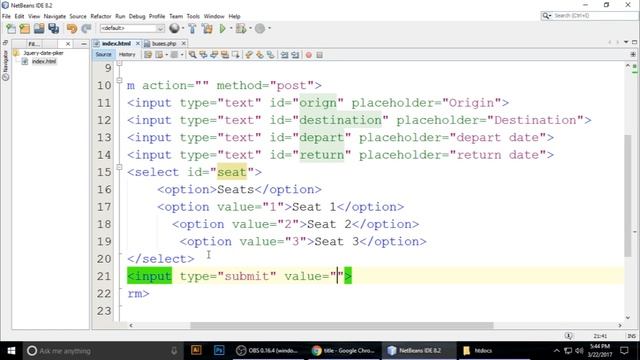Click the Toggle Bookmark icon
640x360 pixels.
271,55
